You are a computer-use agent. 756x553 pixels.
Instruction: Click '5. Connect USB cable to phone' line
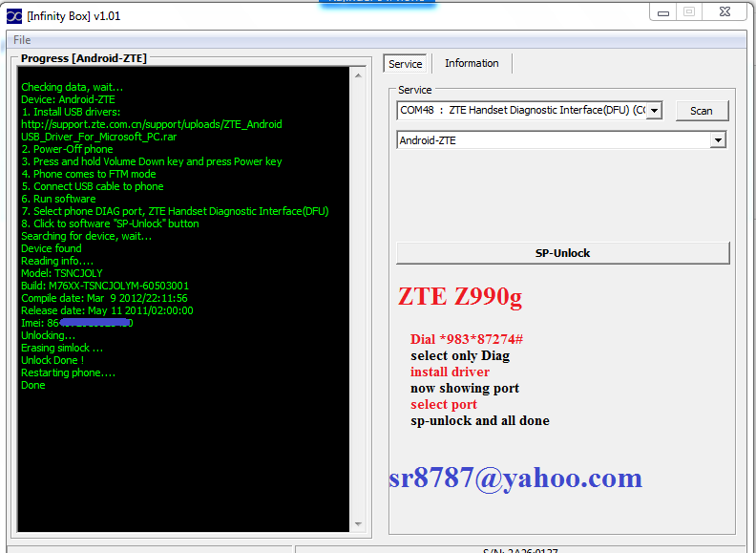pos(92,187)
